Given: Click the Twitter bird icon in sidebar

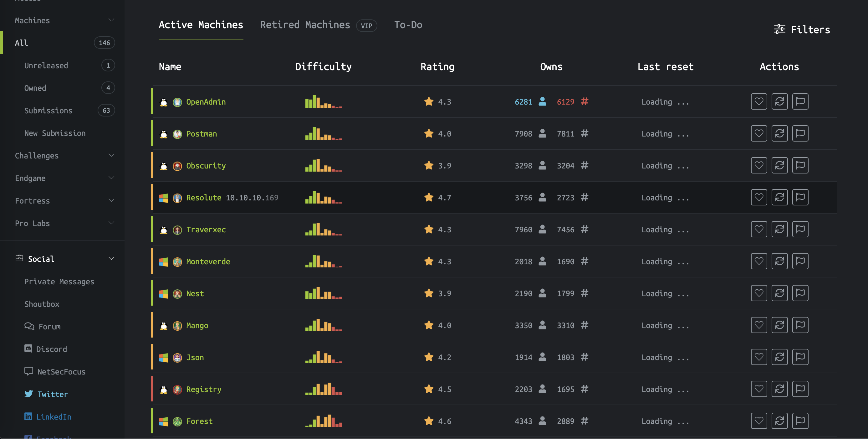Looking at the screenshot, I should point(29,394).
